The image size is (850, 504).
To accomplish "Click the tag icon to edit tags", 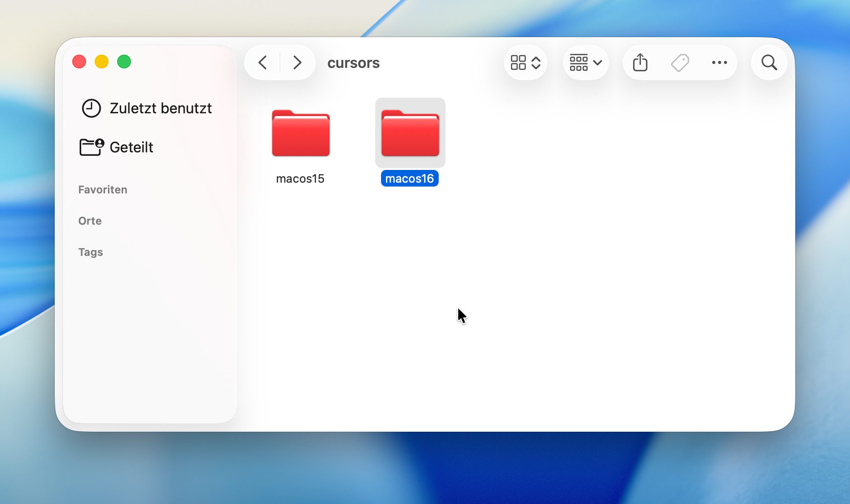I will click(x=680, y=63).
